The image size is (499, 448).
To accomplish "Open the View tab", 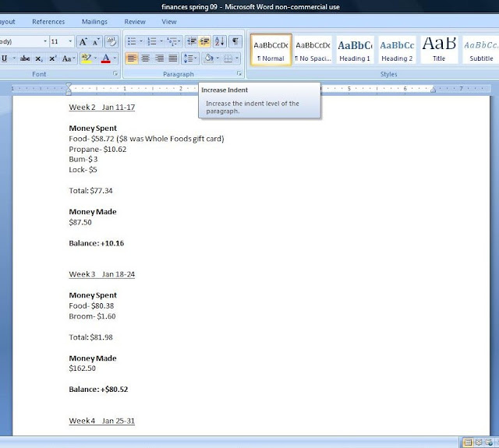I will tap(169, 22).
